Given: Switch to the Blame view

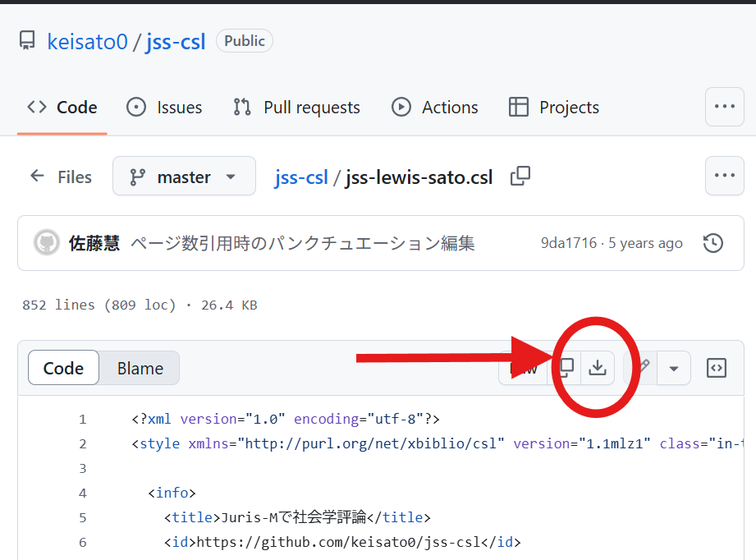Looking at the screenshot, I should pos(140,368).
